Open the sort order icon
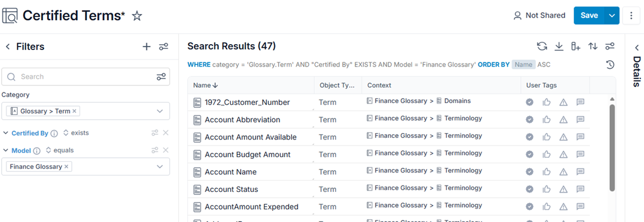The height and width of the screenshot is (222, 644). [593, 46]
